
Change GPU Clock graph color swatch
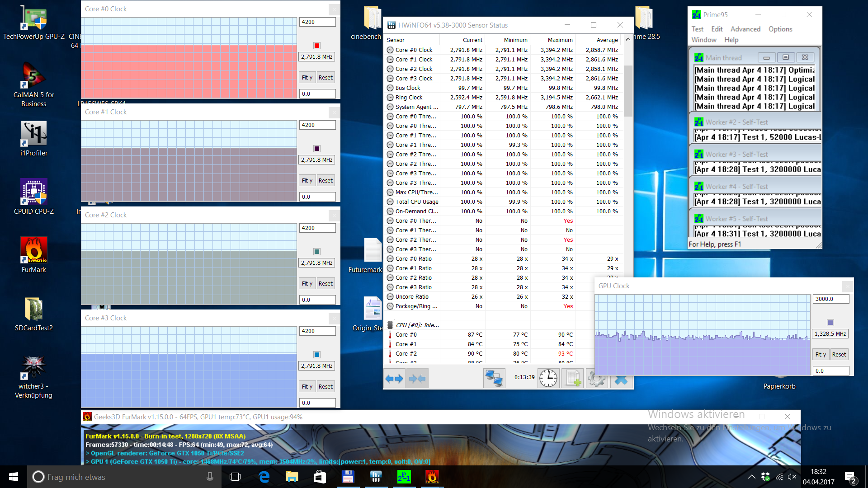[830, 323]
